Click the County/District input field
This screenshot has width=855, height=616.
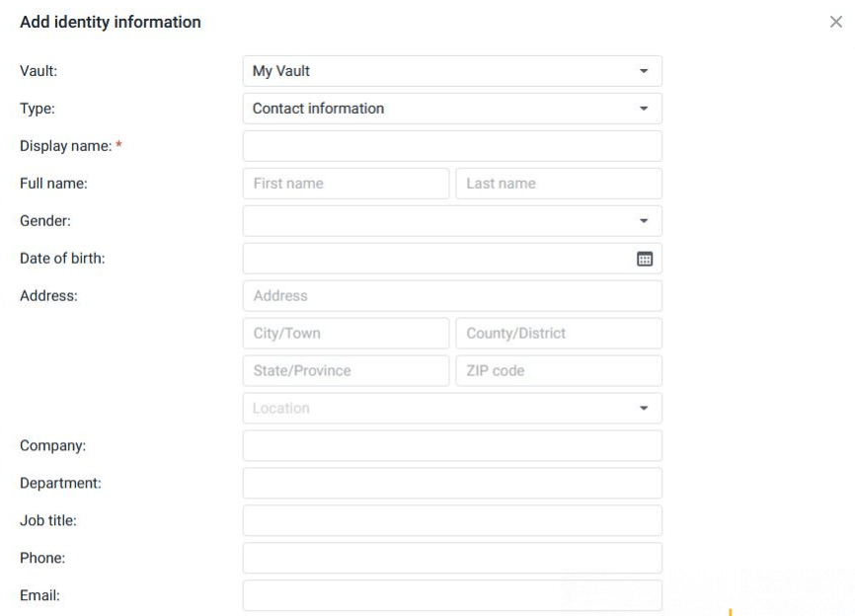(558, 333)
